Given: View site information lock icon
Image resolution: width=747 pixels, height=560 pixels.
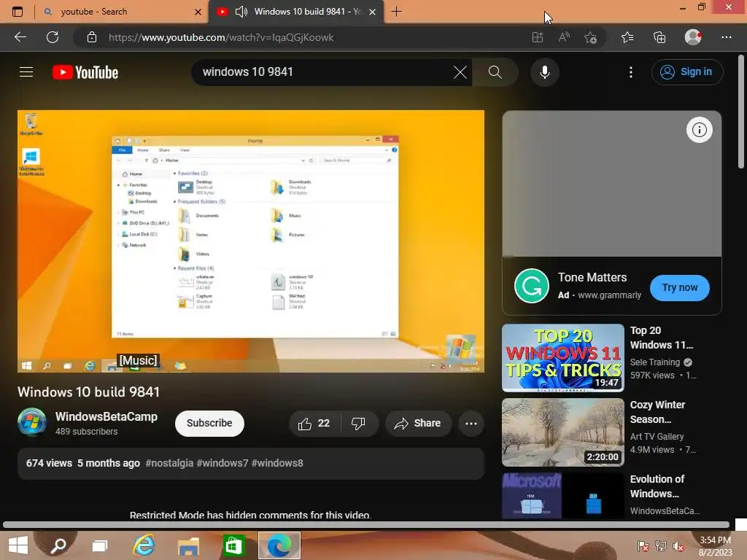Looking at the screenshot, I should (x=92, y=37).
